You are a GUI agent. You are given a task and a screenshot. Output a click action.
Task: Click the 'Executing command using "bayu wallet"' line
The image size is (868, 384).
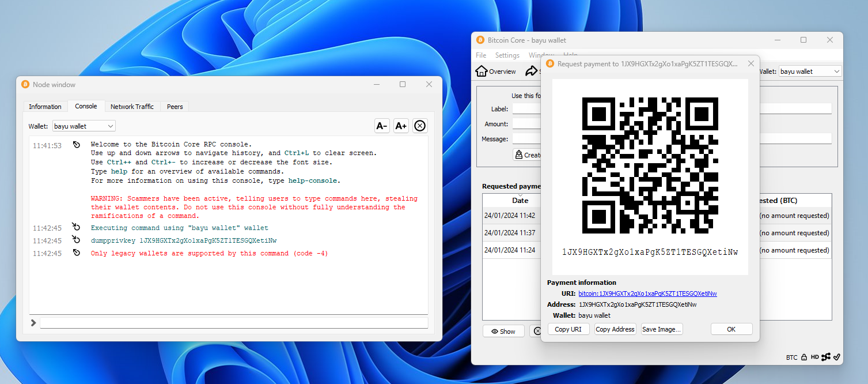pos(180,228)
